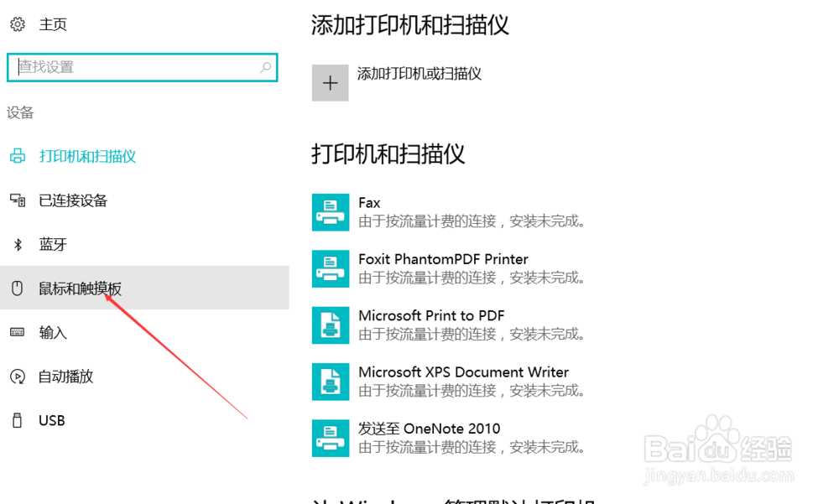839x504 pixels.
Task: Click the search magnifier icon
Action: pyautogui.click(x=265, y=67)
